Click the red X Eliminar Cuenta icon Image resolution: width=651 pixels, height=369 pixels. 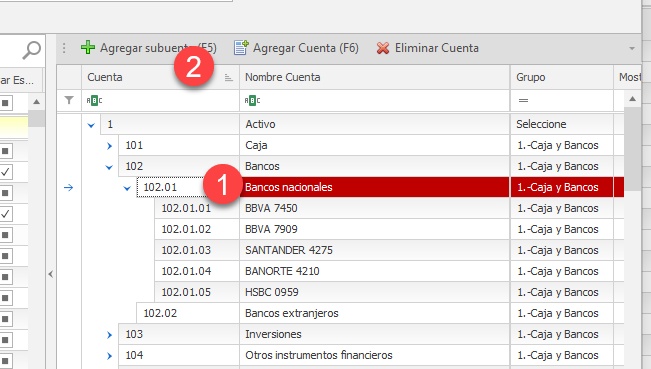[x=383, y=48]
